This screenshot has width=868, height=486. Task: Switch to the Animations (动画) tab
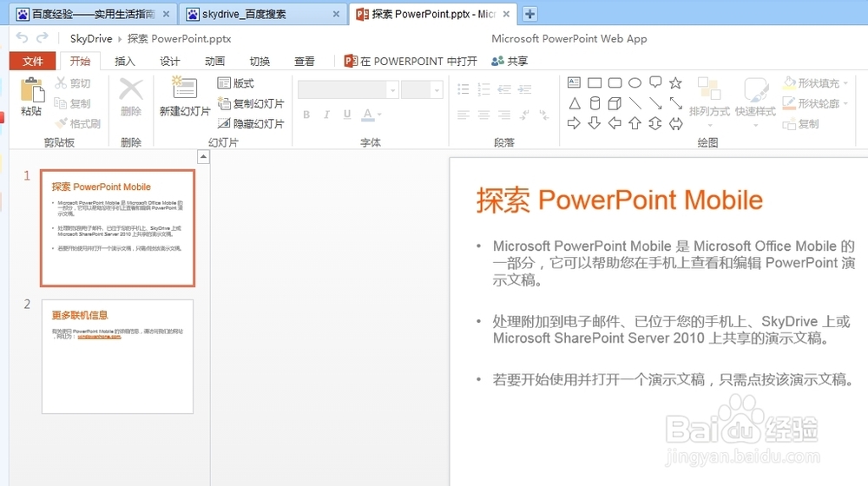[214, 61]
